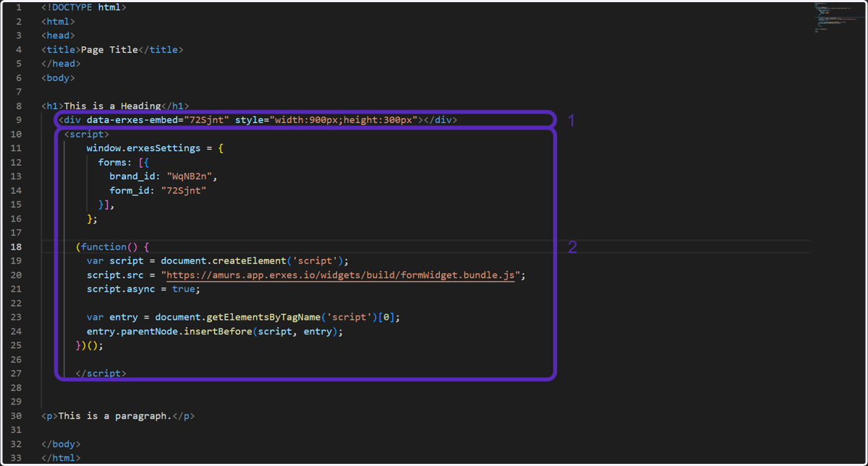Screen dimensions: 868x466
Task: Click entry.parentNode.insertBefore statement
Action: [215, 331]
